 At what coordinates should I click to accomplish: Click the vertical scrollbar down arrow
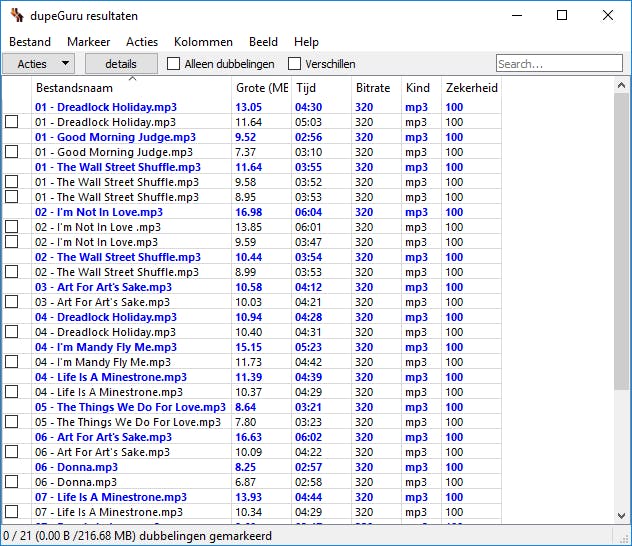(x=622, y=516)
